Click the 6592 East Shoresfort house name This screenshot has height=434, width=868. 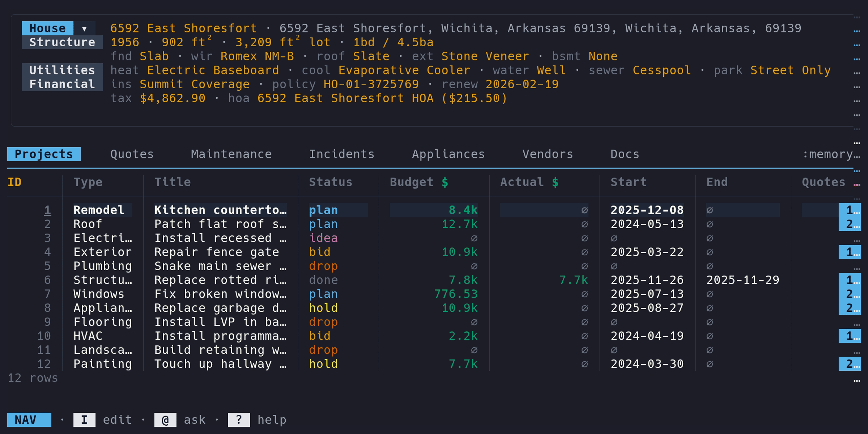coord(183,28)
